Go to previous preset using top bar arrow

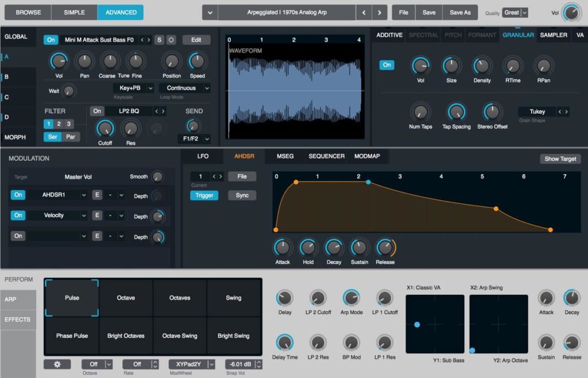pyautogui.click(x=363, y=12)
